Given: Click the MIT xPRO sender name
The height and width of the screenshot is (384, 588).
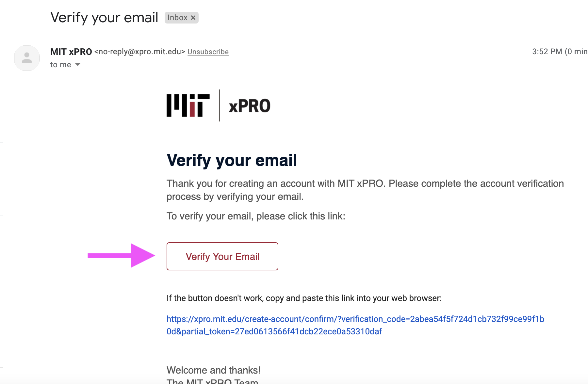Looking at the screenshot, I should click(x=71, y=52).
